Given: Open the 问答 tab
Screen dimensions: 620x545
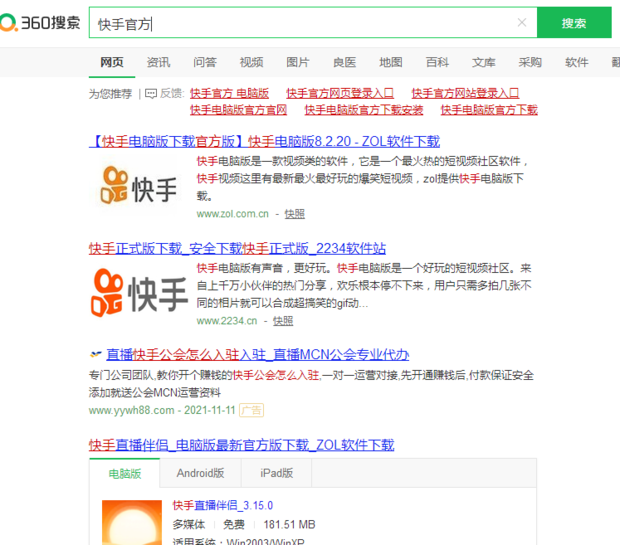Looking at the screenshot, I should (205, 62).
